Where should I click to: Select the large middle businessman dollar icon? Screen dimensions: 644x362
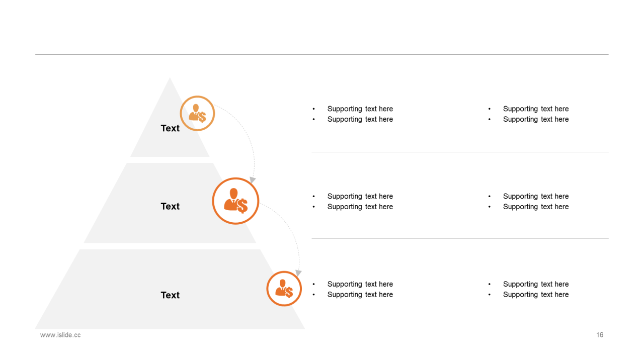point(235,201)
